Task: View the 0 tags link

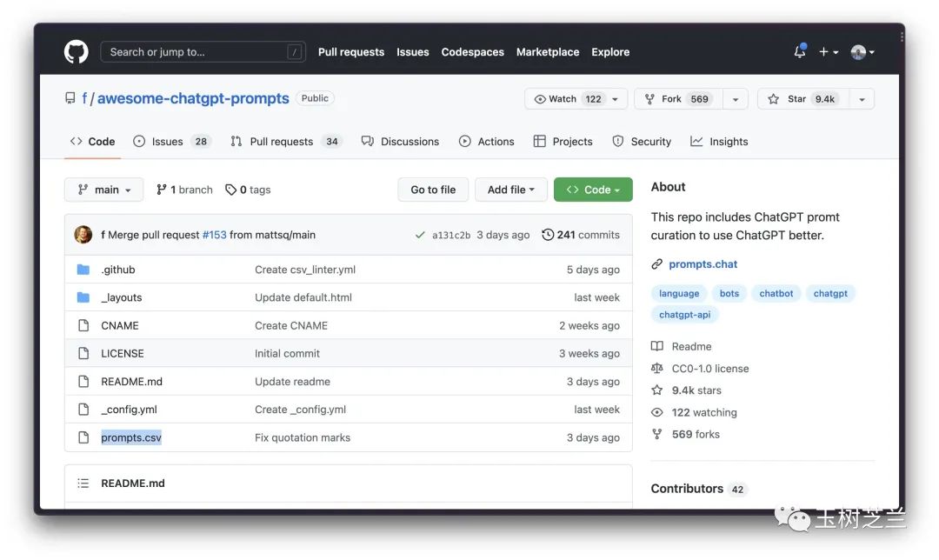Action: click(248, 190)
